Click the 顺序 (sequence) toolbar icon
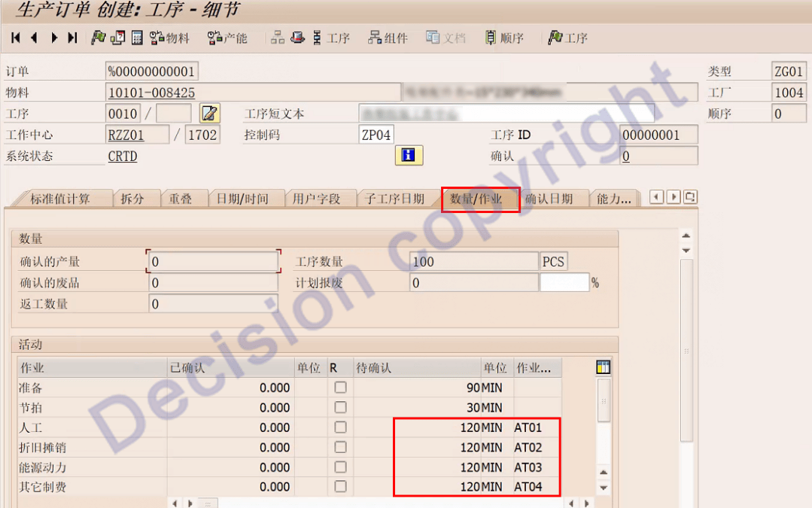812x508 pixels. point(503,38)
